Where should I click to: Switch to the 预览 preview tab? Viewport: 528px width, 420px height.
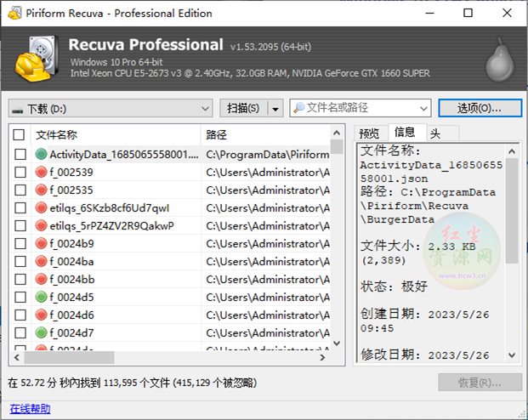369,133
